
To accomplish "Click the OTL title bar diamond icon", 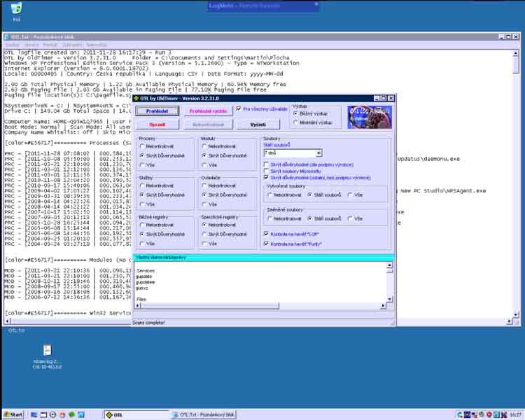I will (x=136, y=98).
